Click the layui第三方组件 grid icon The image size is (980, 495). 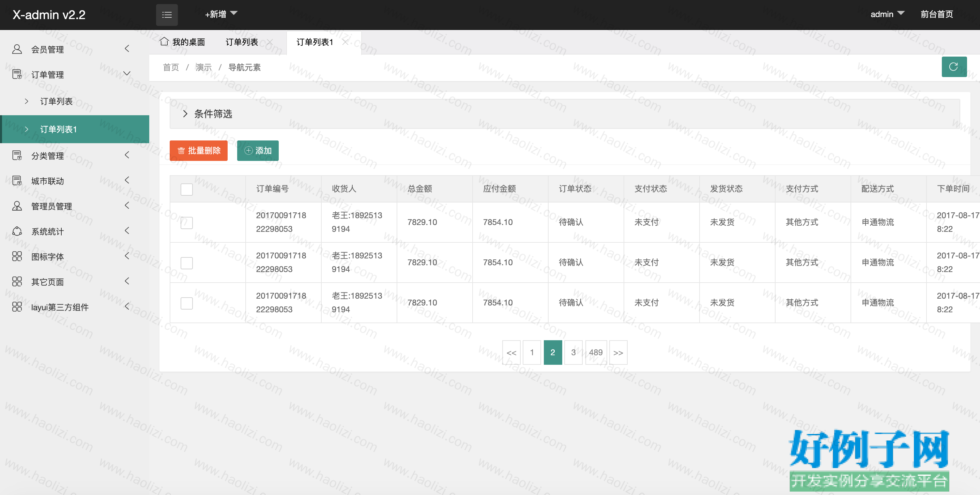17,307
